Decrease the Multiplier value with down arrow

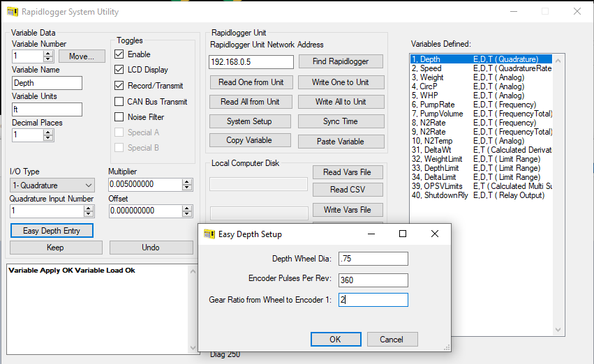pos(187,188)
